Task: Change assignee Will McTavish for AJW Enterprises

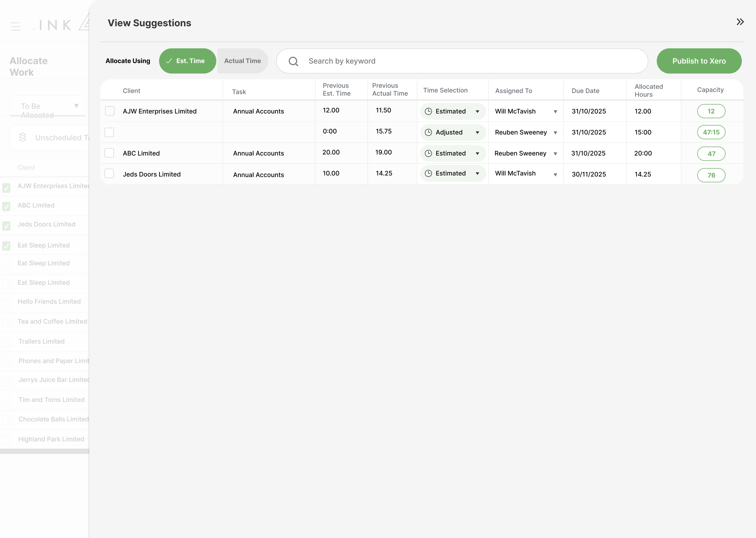Action: (526, 111)
